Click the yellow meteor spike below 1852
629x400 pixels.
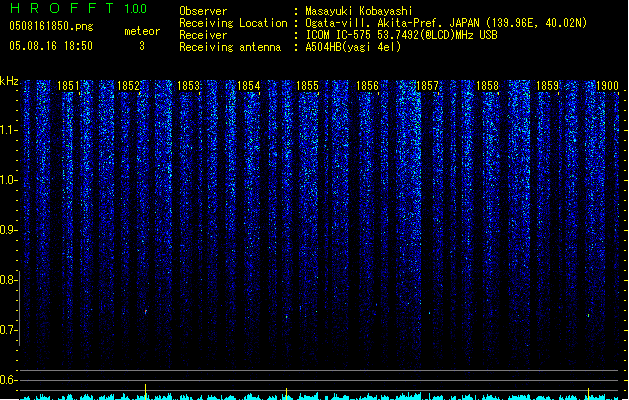tap(146, 392)
